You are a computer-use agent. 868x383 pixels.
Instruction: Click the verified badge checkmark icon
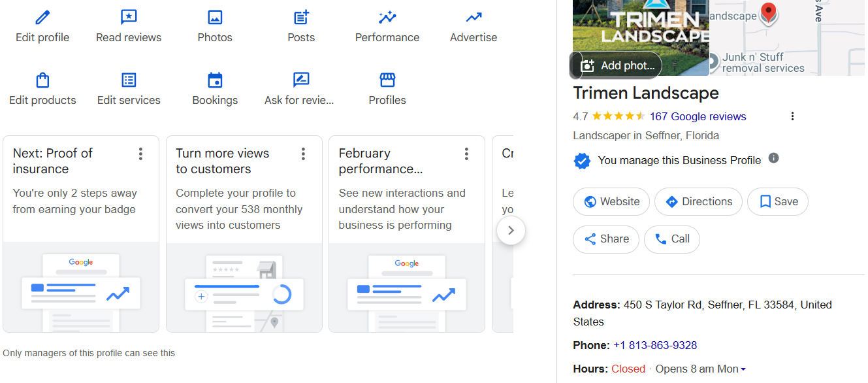click(x=582, y=160)
